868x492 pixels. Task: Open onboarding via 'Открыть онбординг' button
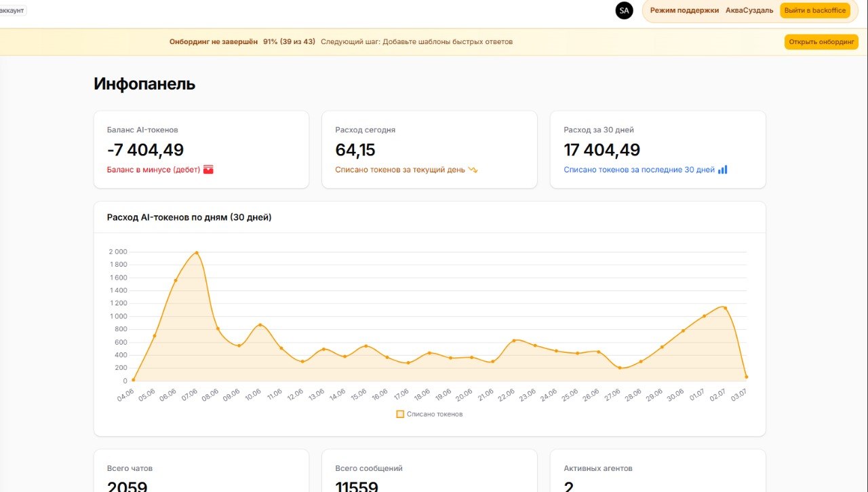pos(821,41)
